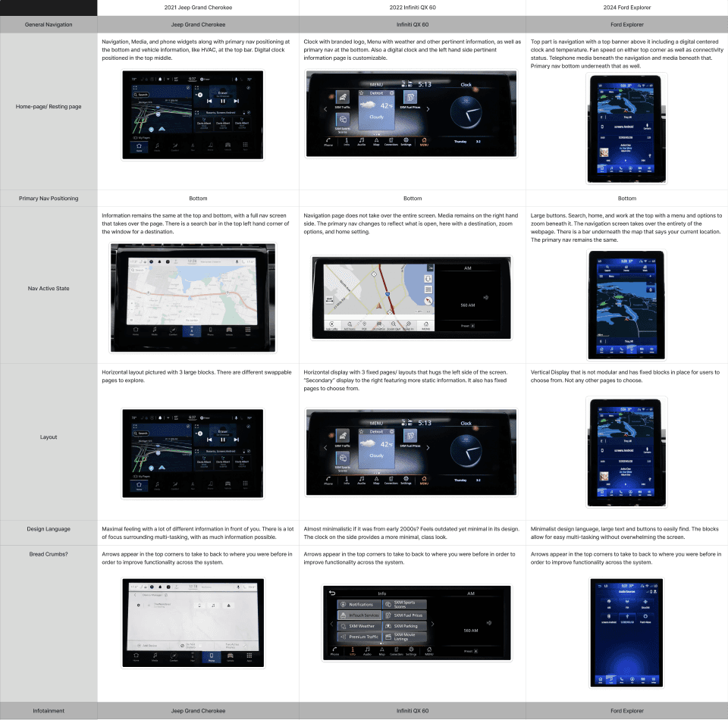Click InTouch Services tile in Infiniti Info screen
Viewport: 728px width, 720px height.
[x=359, y=615]
